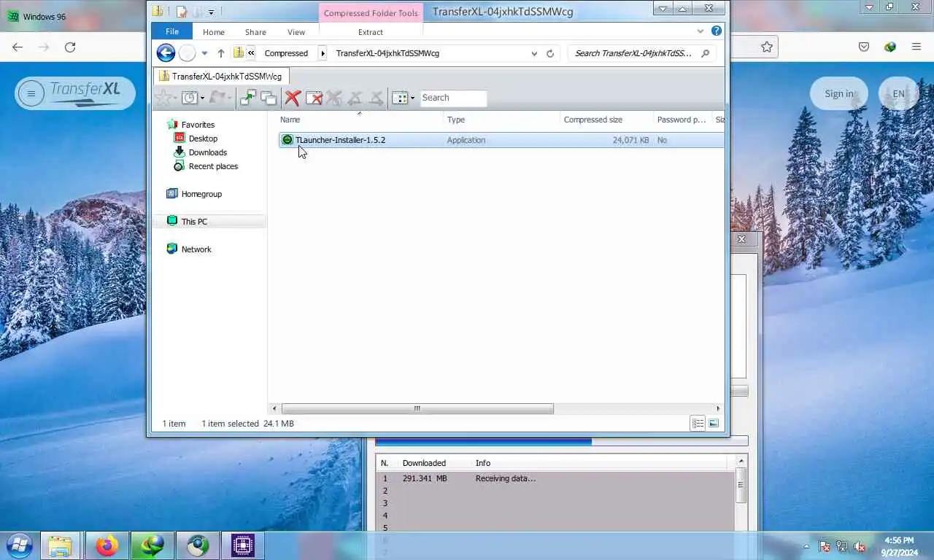Click the EN language button
Screen dimensions: 934x560
(x=898, y=93)
